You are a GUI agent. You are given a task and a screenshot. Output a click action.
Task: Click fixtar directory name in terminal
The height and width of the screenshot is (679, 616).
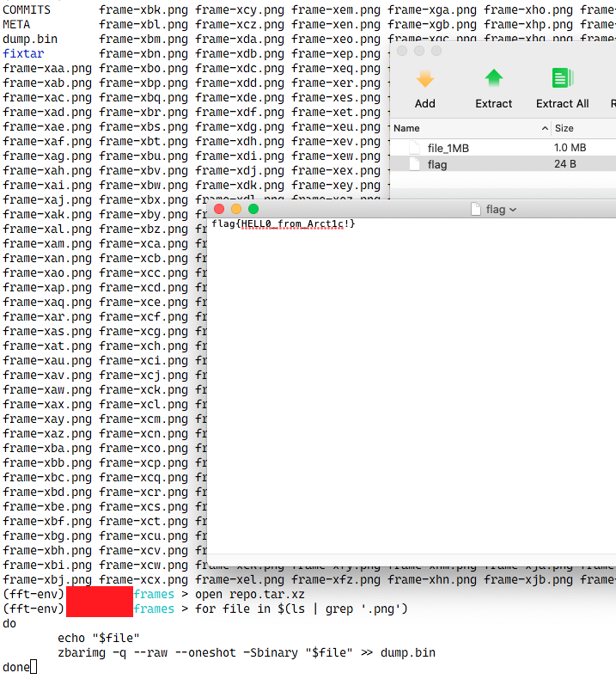23,53
